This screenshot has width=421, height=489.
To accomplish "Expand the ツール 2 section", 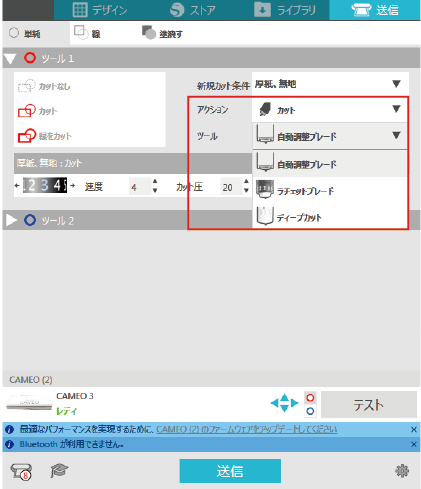I will click(x=11, y=220).
